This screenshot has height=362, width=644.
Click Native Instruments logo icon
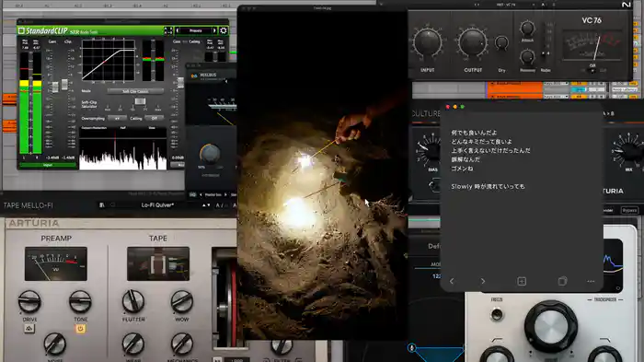coord(627,5)
